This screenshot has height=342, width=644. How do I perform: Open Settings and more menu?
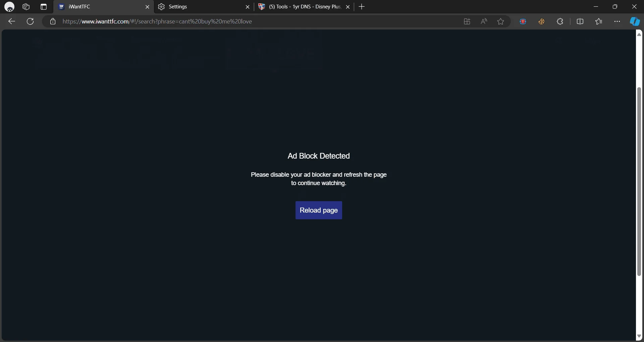[x=617, y=21]
